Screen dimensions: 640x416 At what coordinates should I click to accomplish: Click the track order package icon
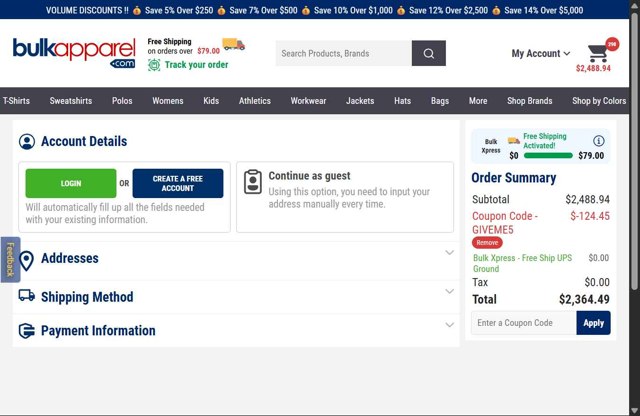coord(154,65)
